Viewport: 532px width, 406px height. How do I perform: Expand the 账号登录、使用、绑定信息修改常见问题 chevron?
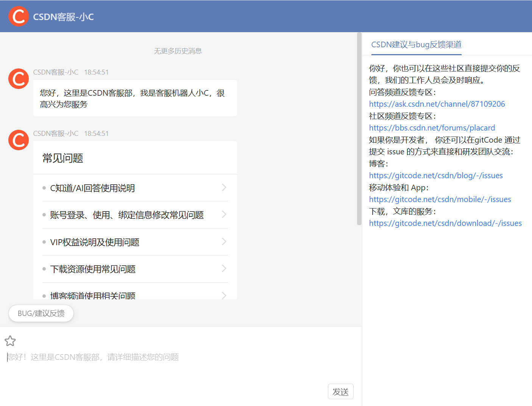(224, 215)
